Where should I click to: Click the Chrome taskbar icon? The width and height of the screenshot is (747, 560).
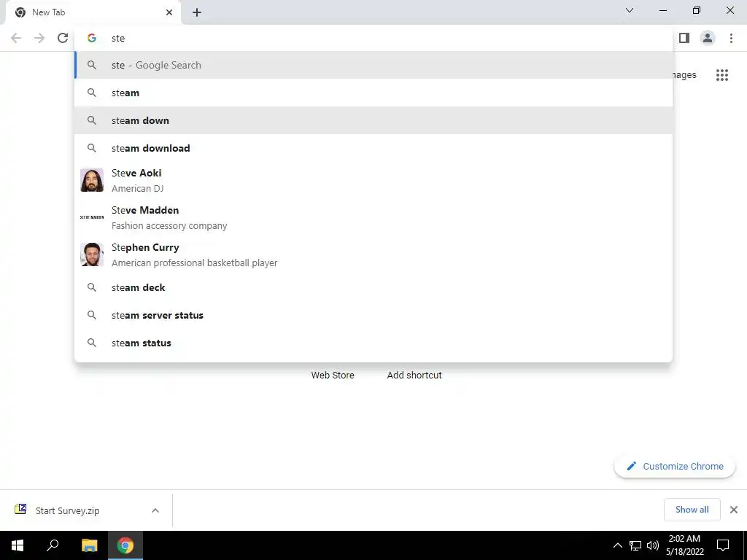coord(125,545)
